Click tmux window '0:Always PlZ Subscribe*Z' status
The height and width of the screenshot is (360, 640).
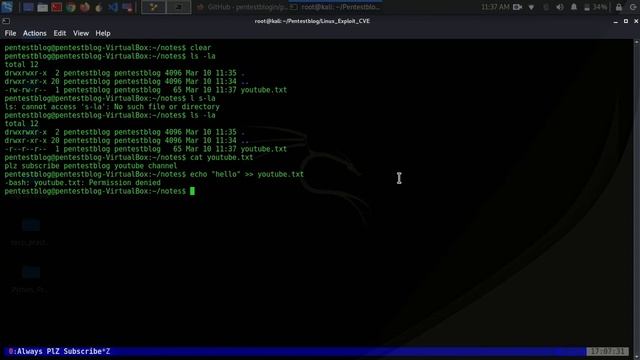coord(60,351)
